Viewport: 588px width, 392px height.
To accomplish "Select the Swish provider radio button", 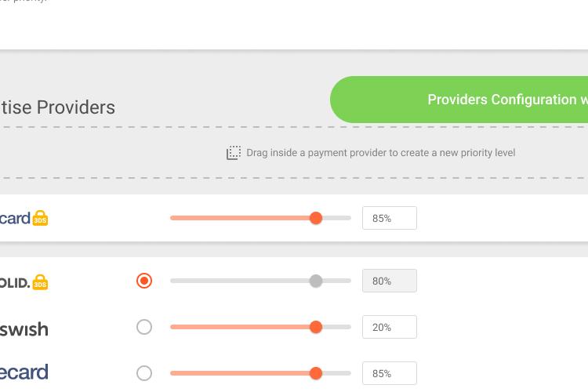I will click(x=144, y=327).
